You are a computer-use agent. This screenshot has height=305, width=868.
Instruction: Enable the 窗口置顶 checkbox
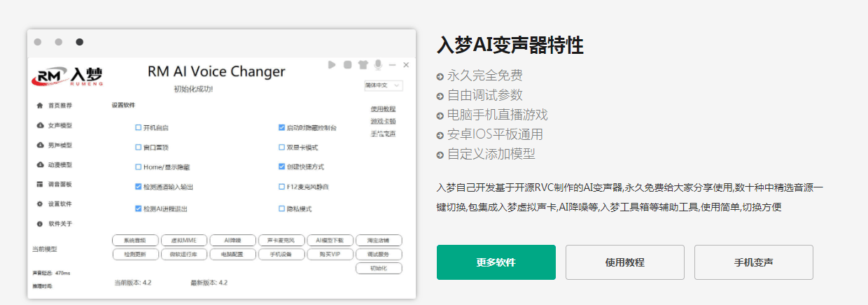tap(138, 148)
